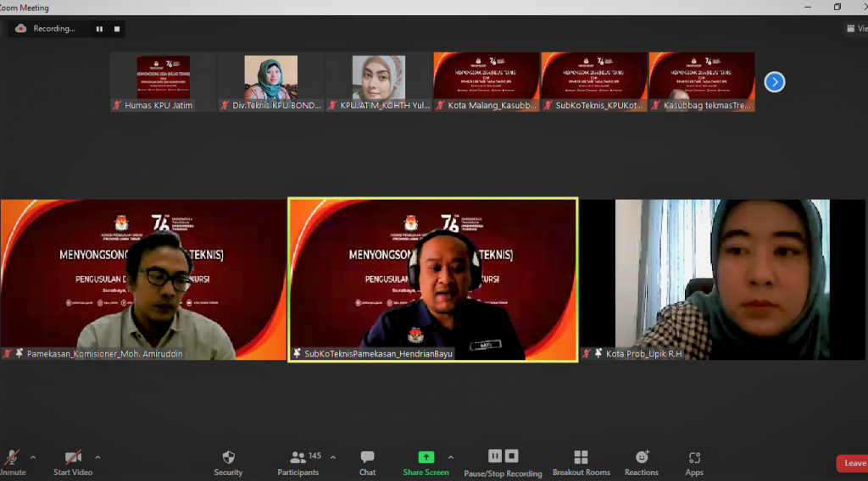Pause recording from top-left indicator
This screenshot has height=481, width=868.
coord(99,29)
